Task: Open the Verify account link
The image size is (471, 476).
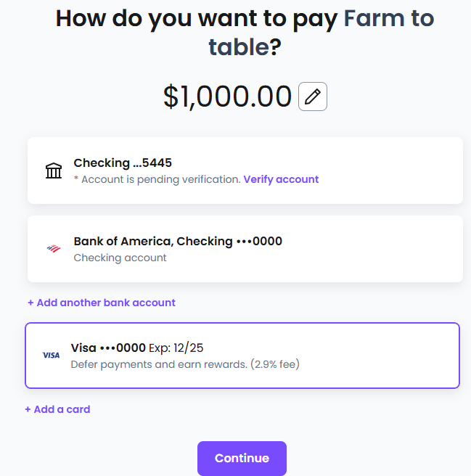Action: 281,179
